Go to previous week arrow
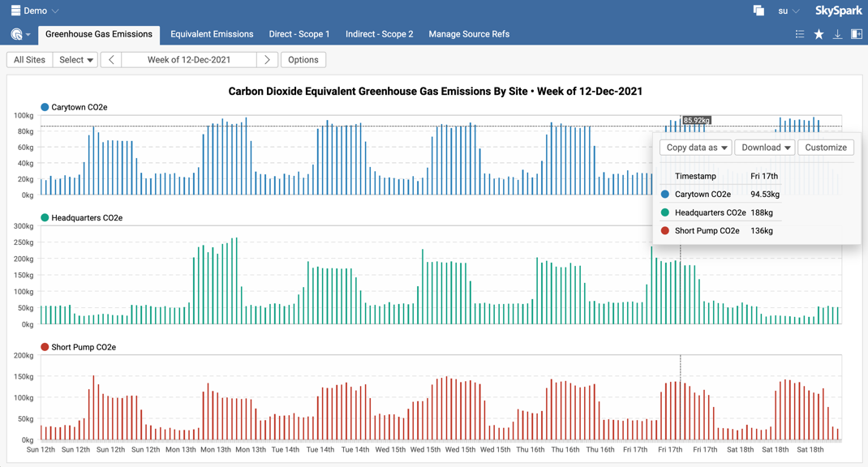868x467 pixels. 111,60
